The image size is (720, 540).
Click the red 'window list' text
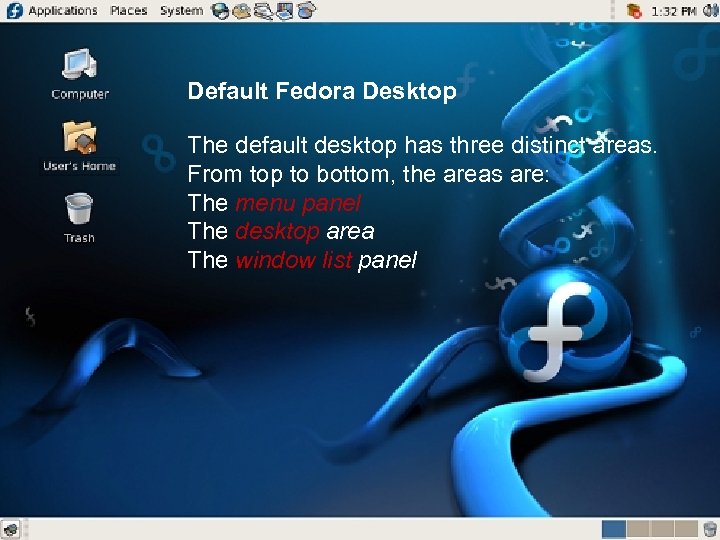coord(294,260)
